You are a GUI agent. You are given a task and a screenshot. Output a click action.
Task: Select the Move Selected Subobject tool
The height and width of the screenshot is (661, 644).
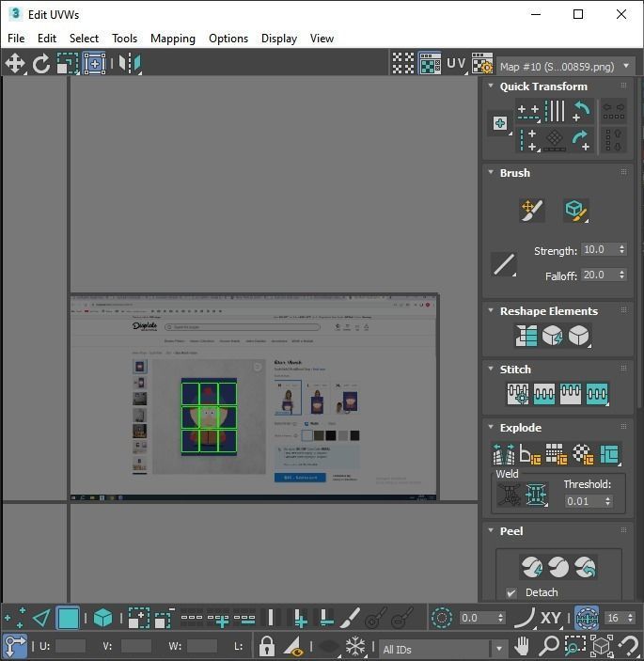click(x=15, y=64)
